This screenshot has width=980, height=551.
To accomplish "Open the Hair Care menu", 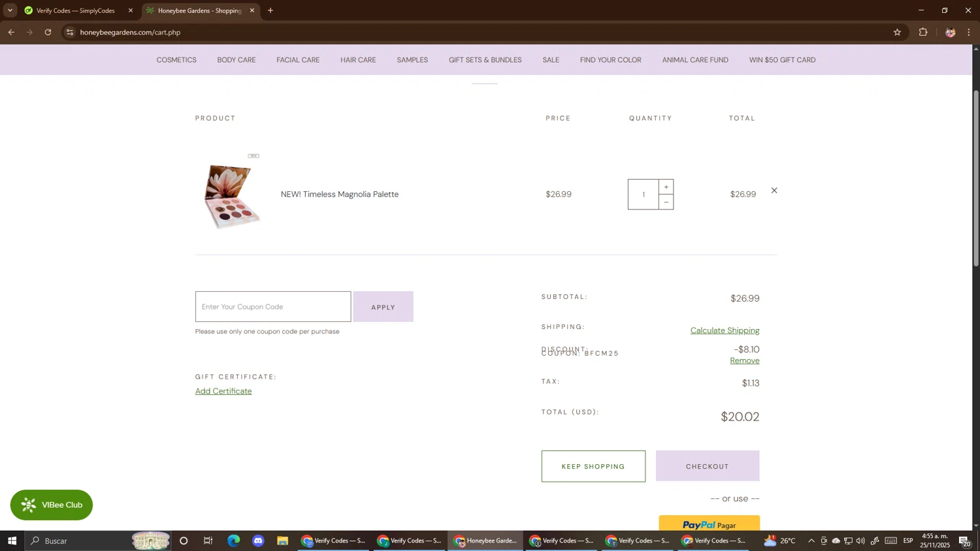I will point(358,60).
